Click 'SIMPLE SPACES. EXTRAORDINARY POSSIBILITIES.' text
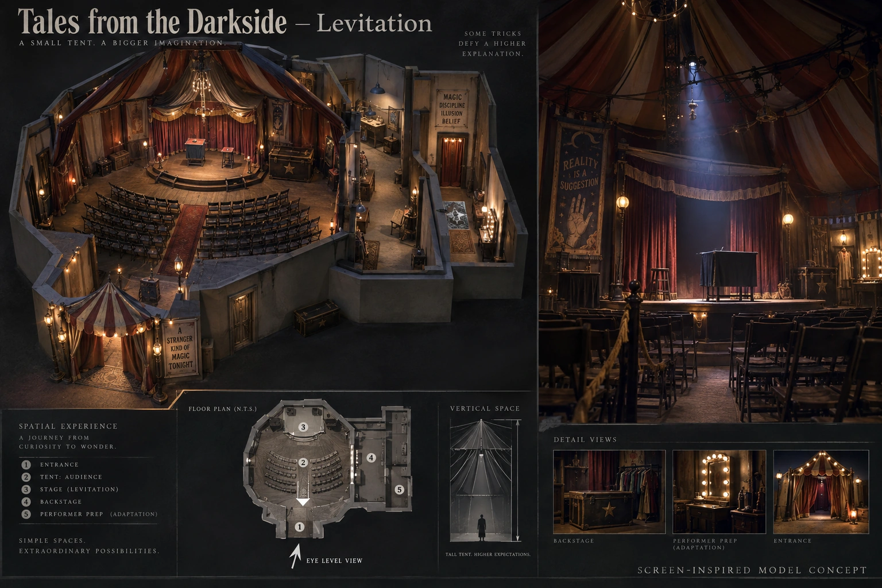Image resolution: width=882 pixels, height=588 pixels. [89, 546]
